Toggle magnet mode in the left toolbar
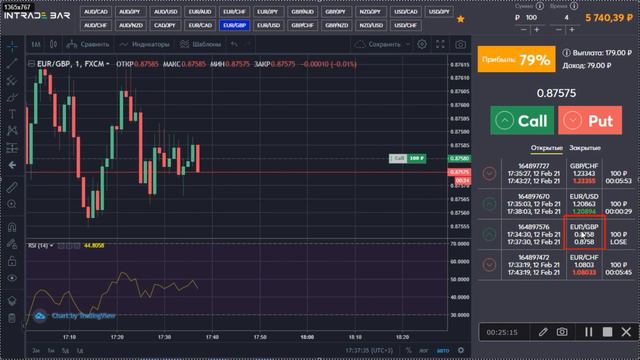640x360 pixels. (x=12, y=227)
